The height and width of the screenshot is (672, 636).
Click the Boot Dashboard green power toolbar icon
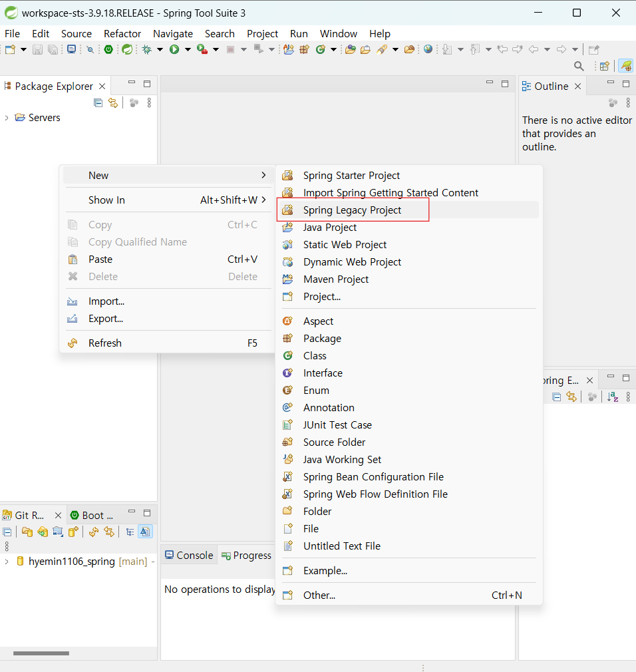pyautogui.click(x=108, y=49)
